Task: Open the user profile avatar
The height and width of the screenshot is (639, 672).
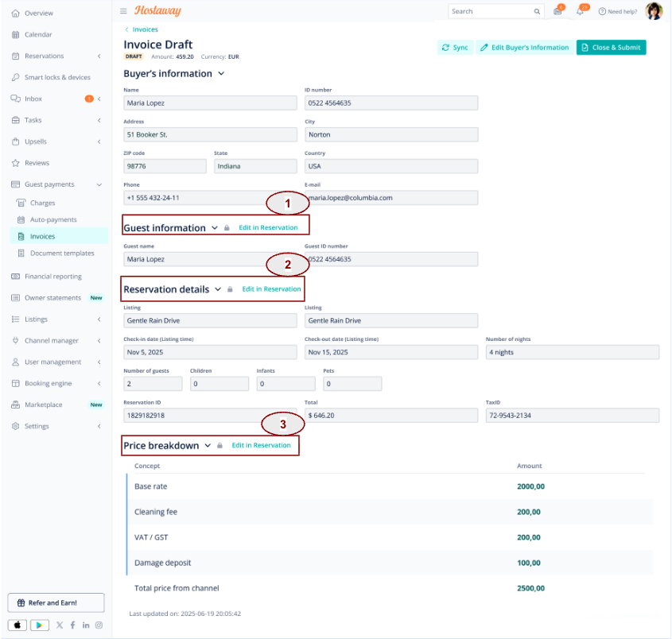Action: pyautogui.click(x=654, y=11)
